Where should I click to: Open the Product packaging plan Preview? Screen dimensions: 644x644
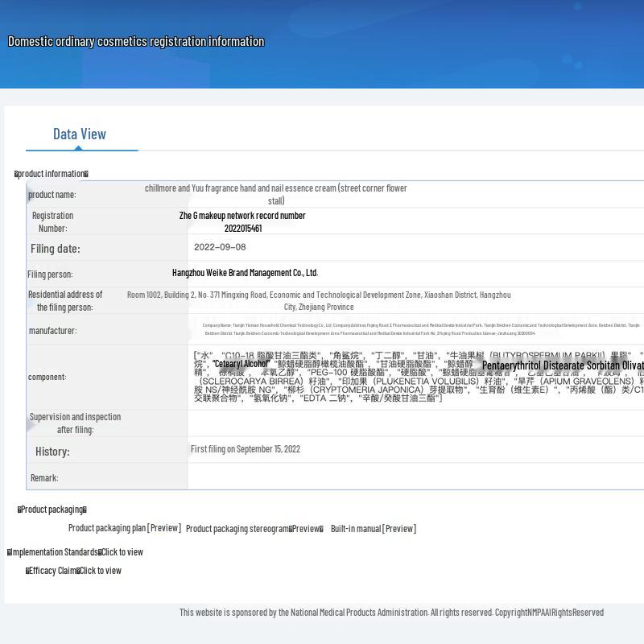pyautogui.click(x=124, y=528)
